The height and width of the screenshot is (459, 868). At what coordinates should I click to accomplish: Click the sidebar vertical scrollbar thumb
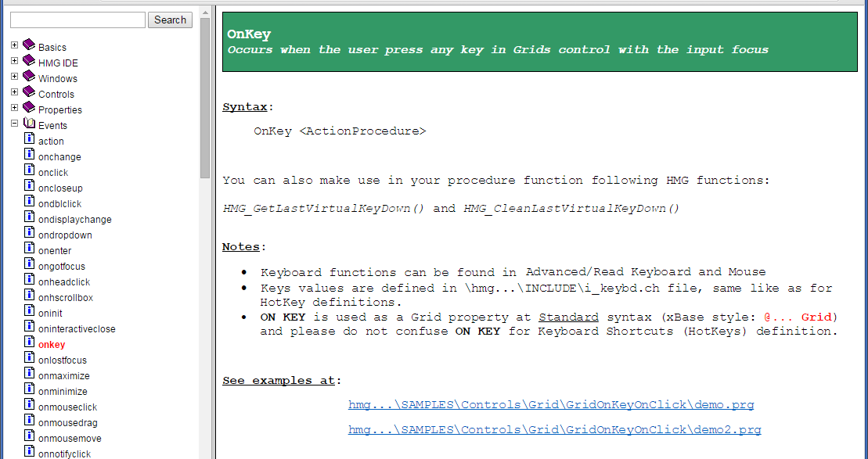[x=205, y=99]
